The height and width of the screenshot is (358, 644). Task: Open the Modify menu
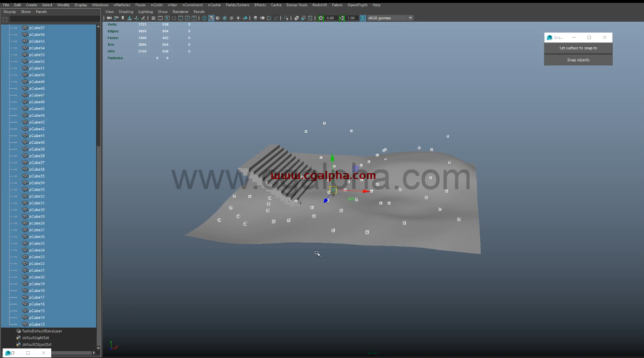point(63,5)
